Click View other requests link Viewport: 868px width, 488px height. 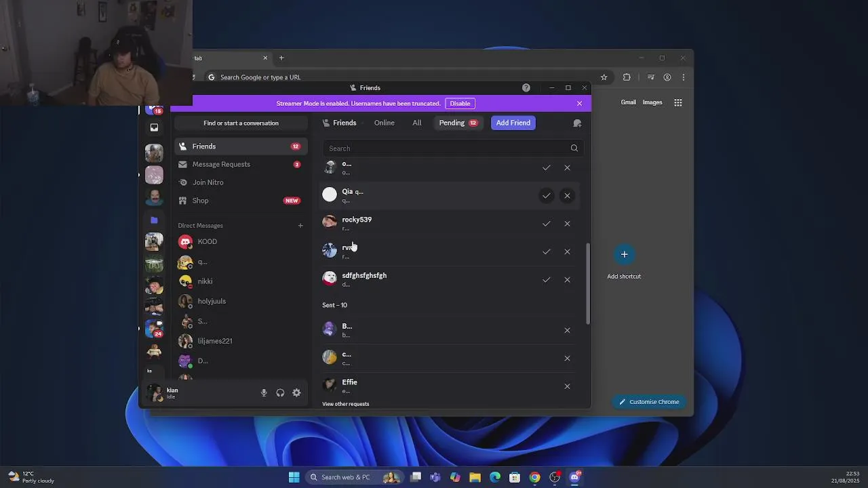click(x=346, y=404)
